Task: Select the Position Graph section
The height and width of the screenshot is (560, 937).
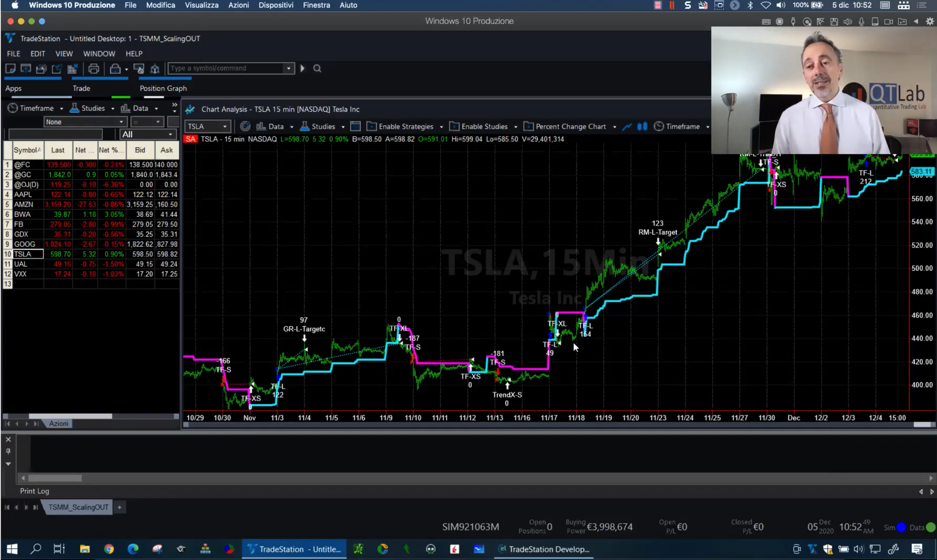Action: pos(164,88)
